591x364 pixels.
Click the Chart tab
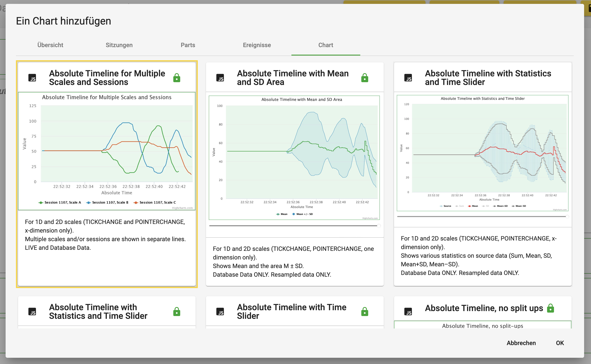click(326, 45)
